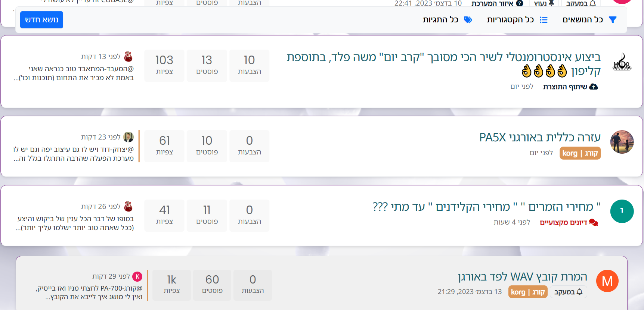Select the korg tag on the WAV topic

pos(528,292)
